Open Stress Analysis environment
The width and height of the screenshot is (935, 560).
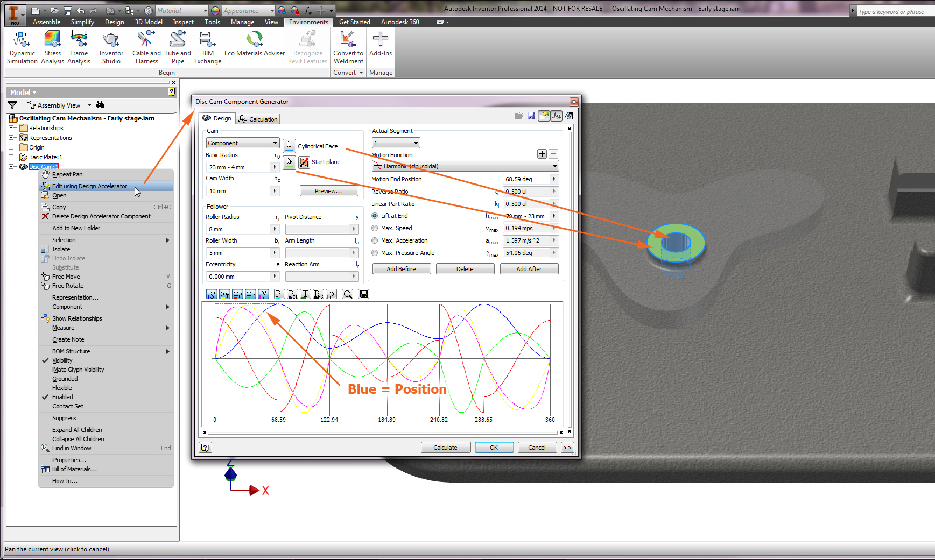click(52, 47)
